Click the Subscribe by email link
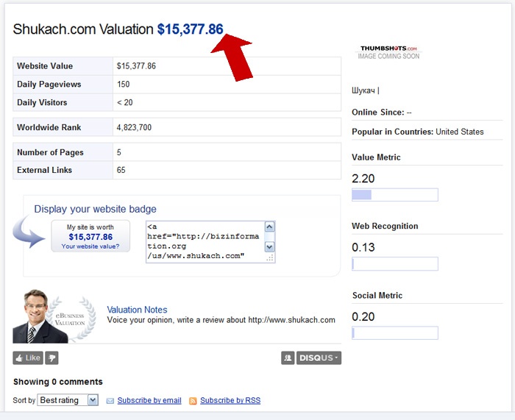 [x=149, y=400]
